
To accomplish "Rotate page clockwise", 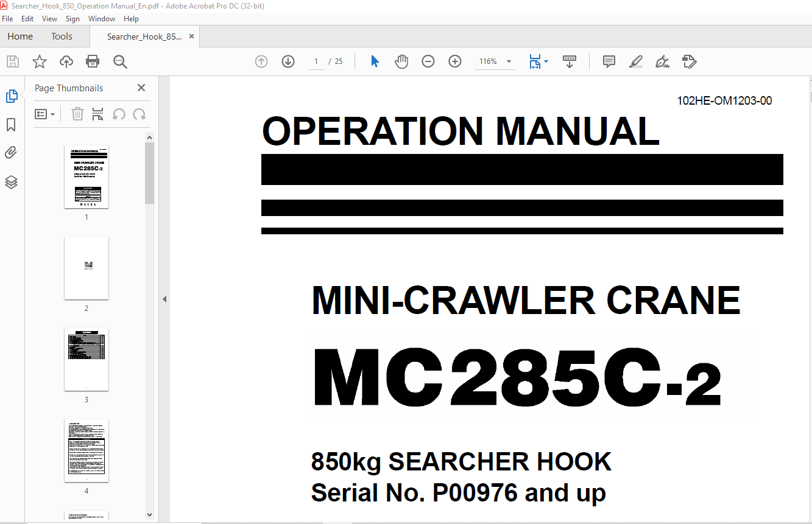I will (x=139, y=114).
